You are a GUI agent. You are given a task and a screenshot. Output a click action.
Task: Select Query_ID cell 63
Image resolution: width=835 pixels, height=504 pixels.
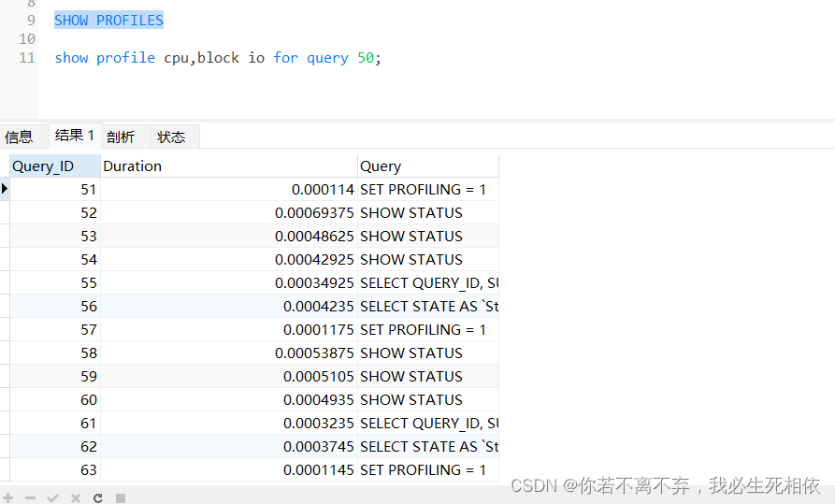click(x=55, y=470)
